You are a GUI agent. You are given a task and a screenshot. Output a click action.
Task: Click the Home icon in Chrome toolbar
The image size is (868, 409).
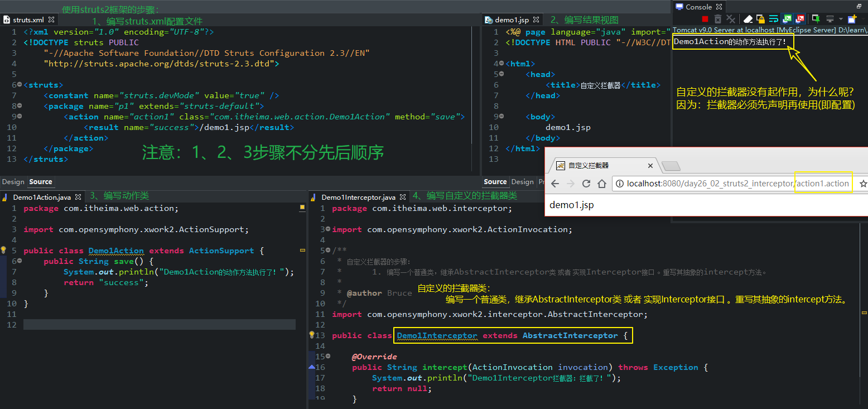point(602,184)
